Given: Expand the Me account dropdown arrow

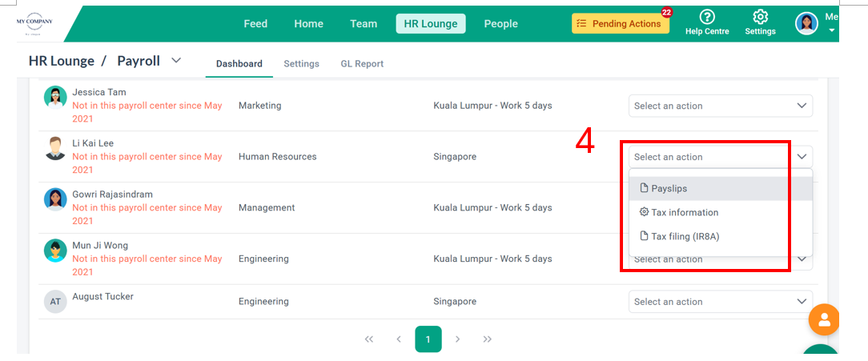Looking at the screenshot, I should pos(831,30).
